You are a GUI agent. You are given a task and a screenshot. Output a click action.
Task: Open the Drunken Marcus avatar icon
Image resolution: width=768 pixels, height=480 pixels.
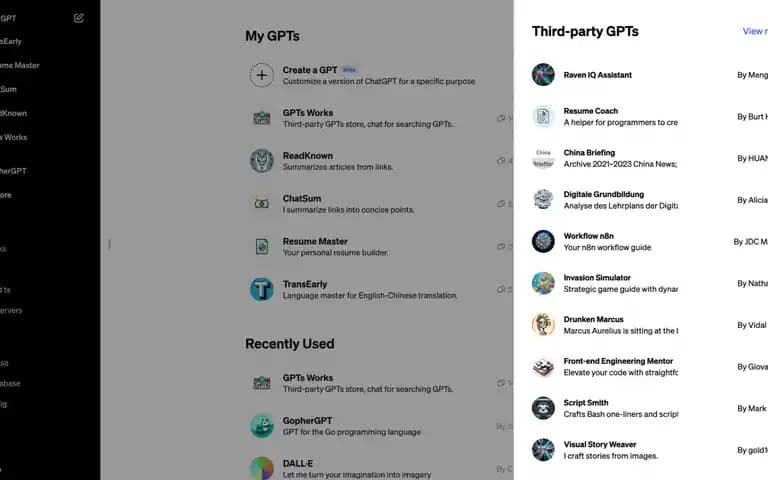[543, 325]
